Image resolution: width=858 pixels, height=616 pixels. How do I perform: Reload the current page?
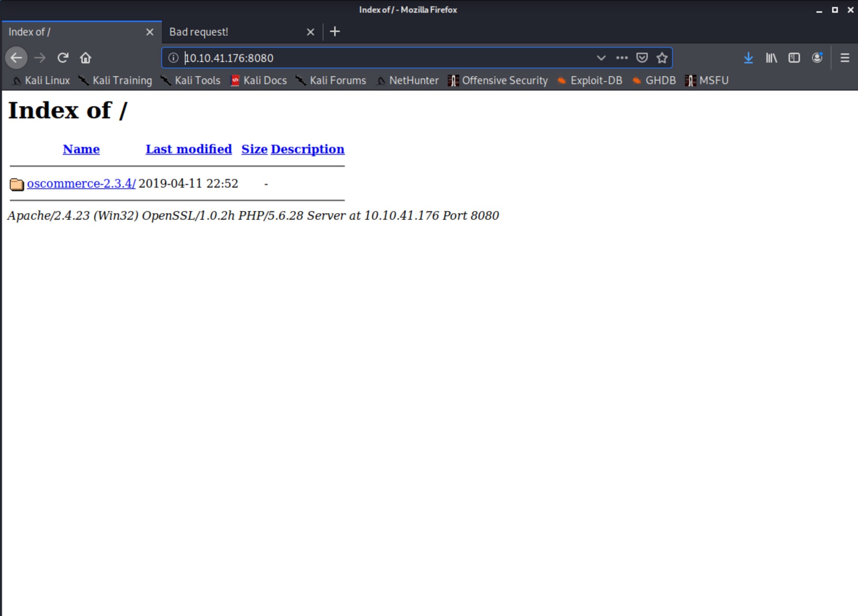tap(63, 58)
